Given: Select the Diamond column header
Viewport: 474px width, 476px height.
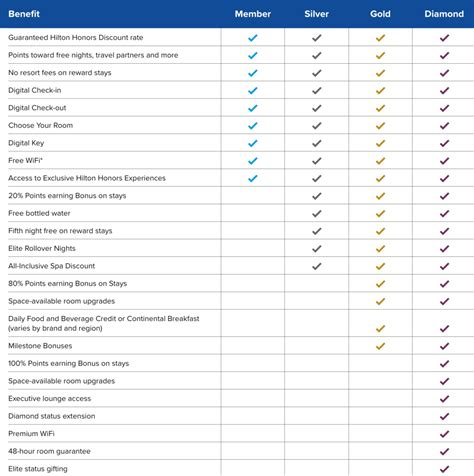Looking at the screenshot, I should (444, 14).
